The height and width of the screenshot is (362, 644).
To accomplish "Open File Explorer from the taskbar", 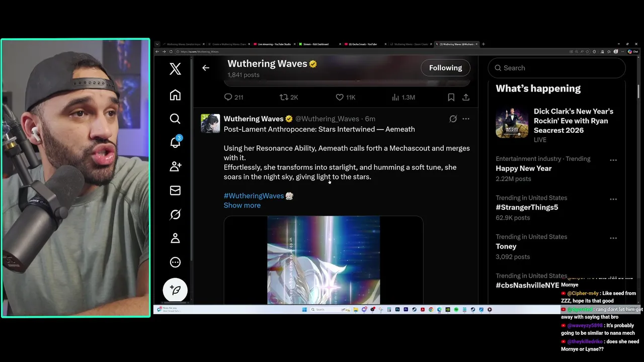I will click(x=356, y=310).
